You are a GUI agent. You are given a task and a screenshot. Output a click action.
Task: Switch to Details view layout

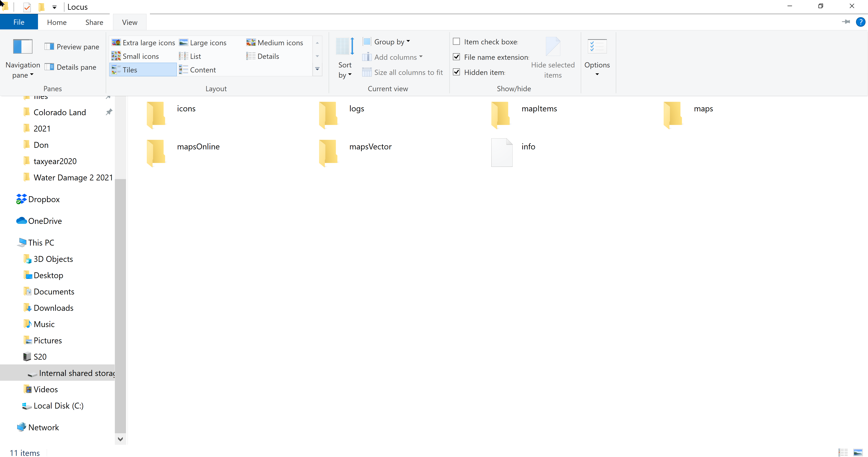263,56
